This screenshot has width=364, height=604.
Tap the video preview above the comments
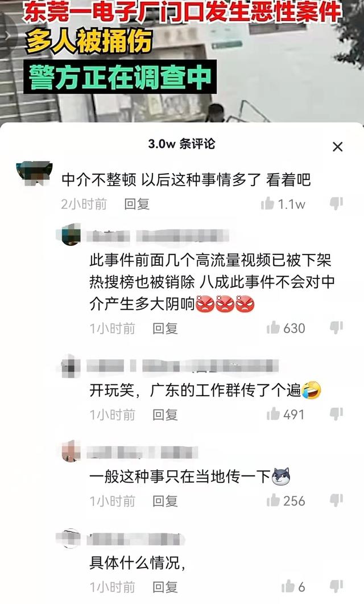[x=182, y=61]
